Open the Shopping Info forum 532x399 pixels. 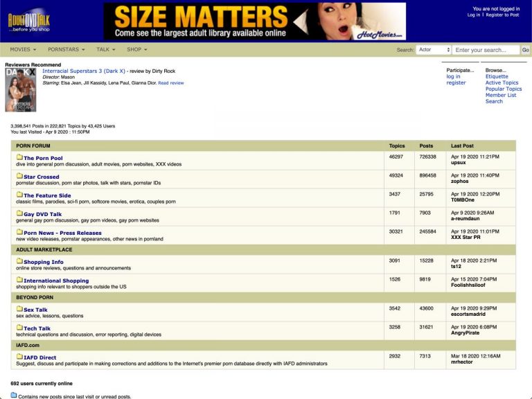(44, 262)
